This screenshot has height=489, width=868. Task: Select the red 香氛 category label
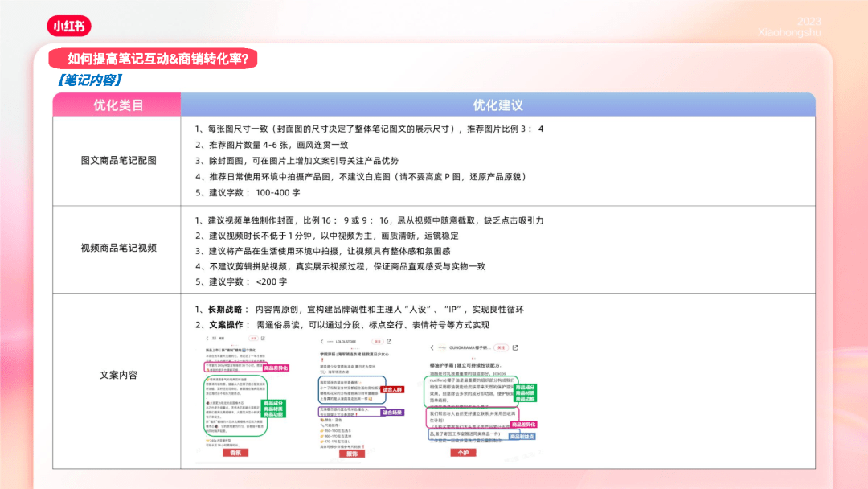pos(235,454)
